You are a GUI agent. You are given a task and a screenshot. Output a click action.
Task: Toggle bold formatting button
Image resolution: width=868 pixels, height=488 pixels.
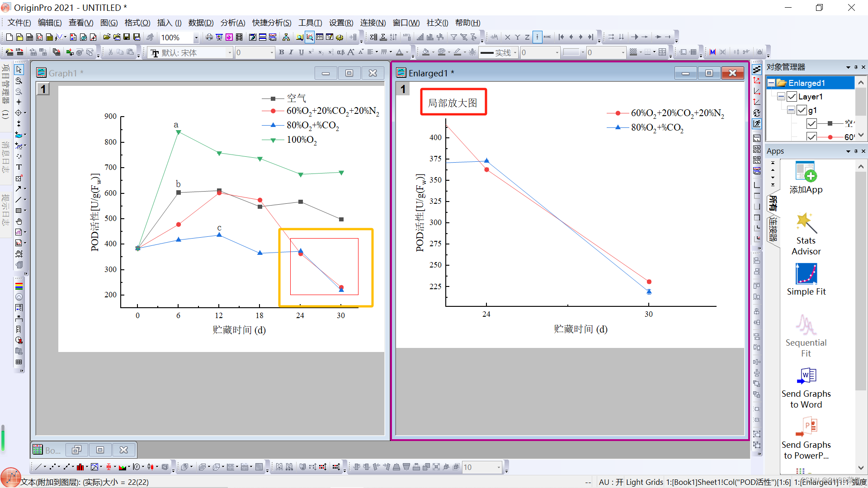[x=281, y=52]
